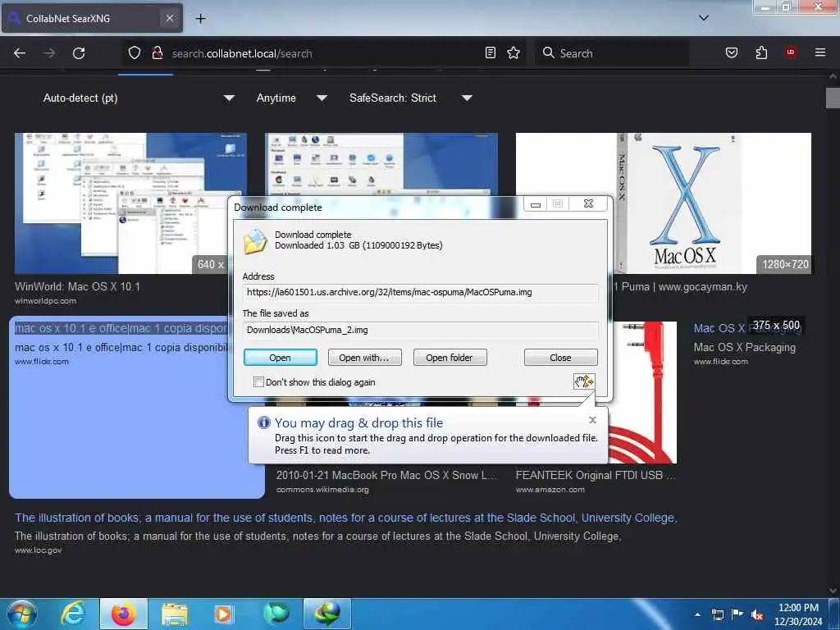Image resolution: width=840 pixels, height=630 pixels.
Task: Click the Firefox Search box
Action: click(x=612, y=53)
